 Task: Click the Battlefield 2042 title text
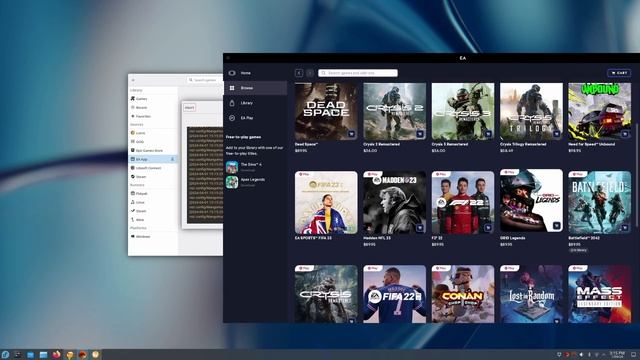[585, 238]
